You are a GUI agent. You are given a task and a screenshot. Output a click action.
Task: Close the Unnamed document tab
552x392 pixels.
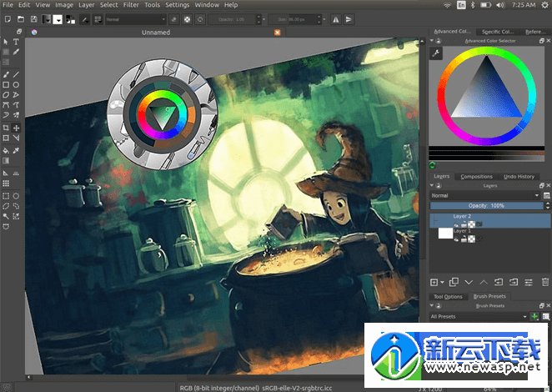click(x=277, y=32)
